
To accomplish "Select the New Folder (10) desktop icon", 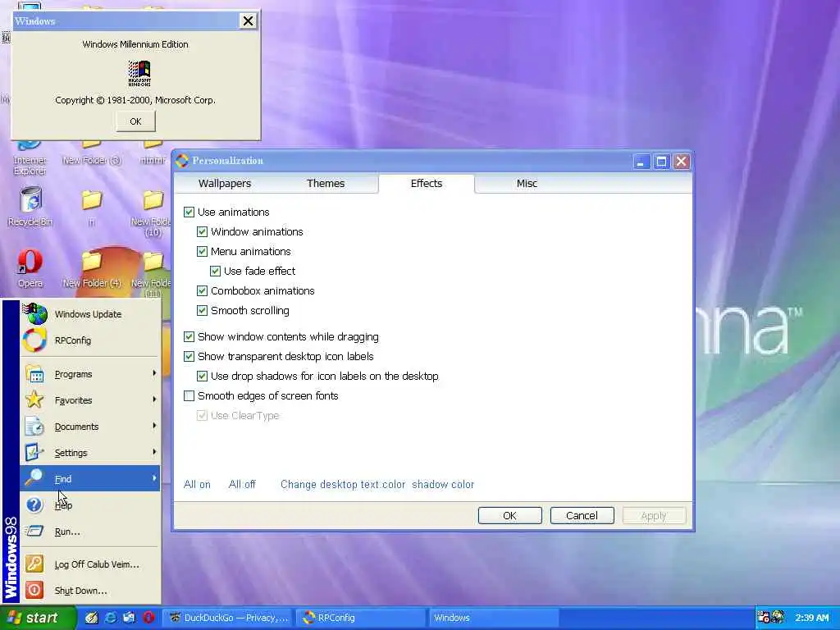I will 153,213.
